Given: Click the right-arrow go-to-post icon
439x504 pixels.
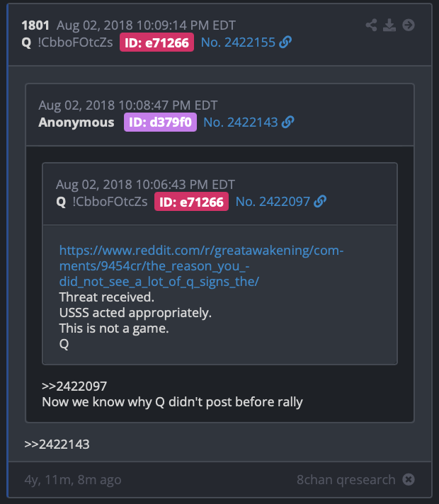Looking at the screenshot, I should pos(409,25).
